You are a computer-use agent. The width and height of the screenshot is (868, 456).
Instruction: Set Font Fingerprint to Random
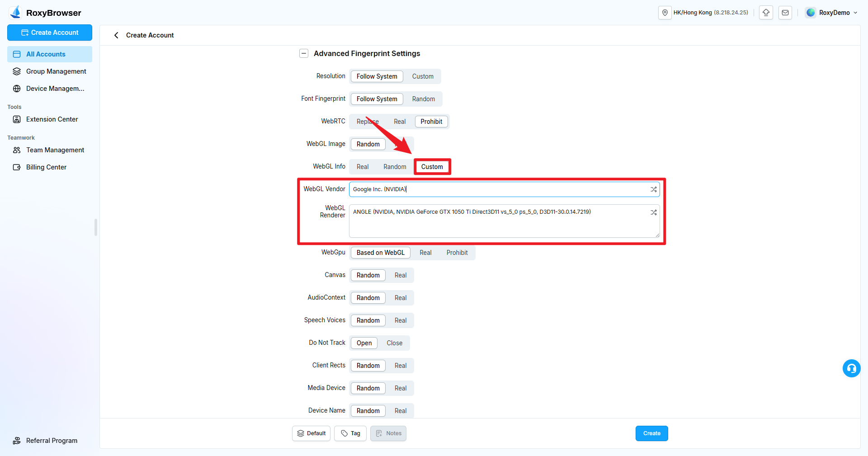click(424, 99)
